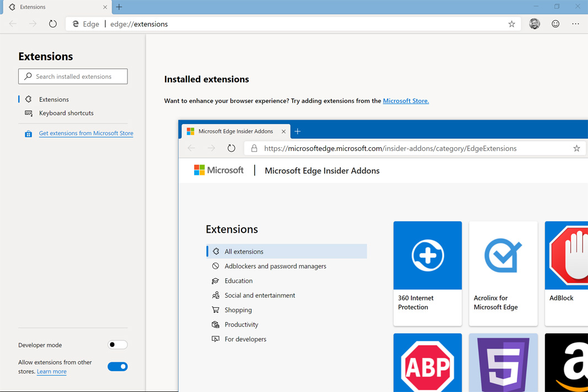Open a new tab with plus button
The image size is (588, 392).
tap(119, 7)
